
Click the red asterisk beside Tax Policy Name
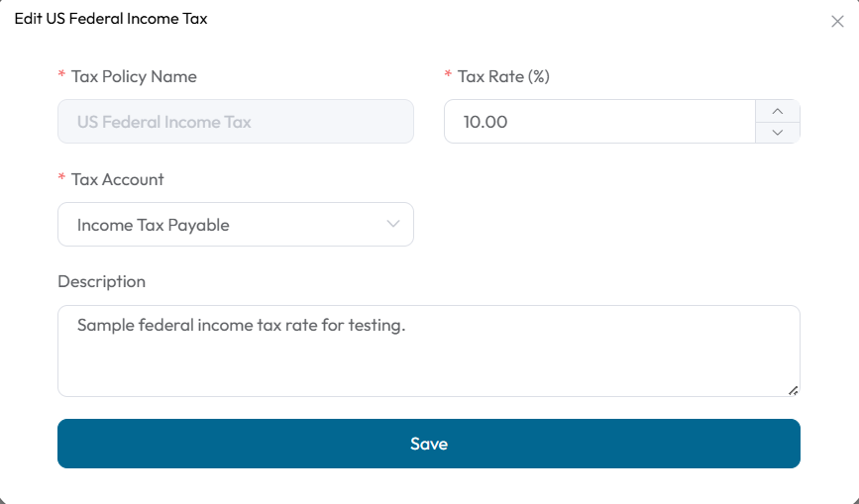pyautogui.click(x=61, y=74)
